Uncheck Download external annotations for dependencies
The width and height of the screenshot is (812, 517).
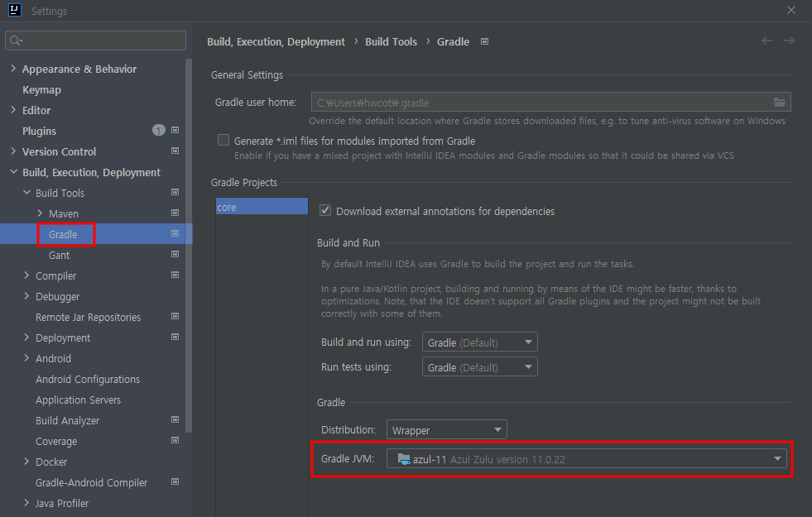point(325,210)
